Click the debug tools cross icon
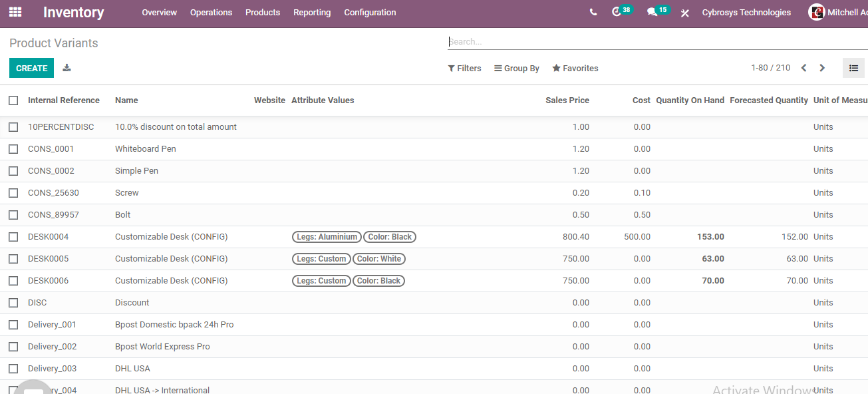The image size is (868, 394). click(684, 13)
